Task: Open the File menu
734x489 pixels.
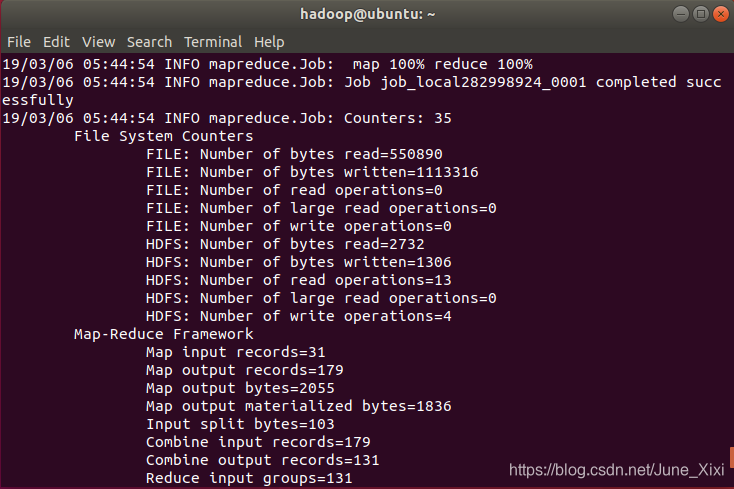Action: pyautogui.click(x=19, y=42)
